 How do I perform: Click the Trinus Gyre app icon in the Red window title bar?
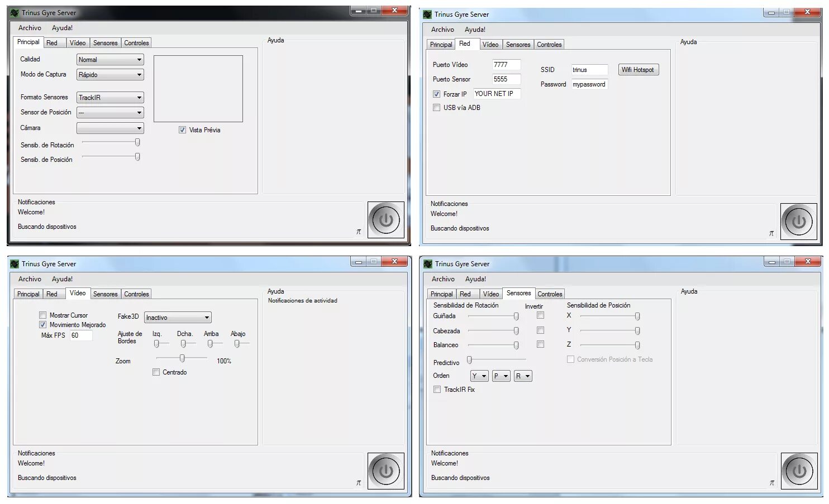coord(427,15)
